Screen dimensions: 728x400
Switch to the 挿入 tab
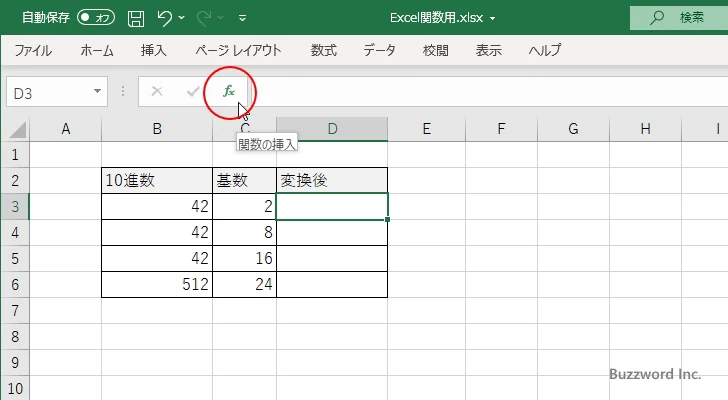(x=154, y=50)
